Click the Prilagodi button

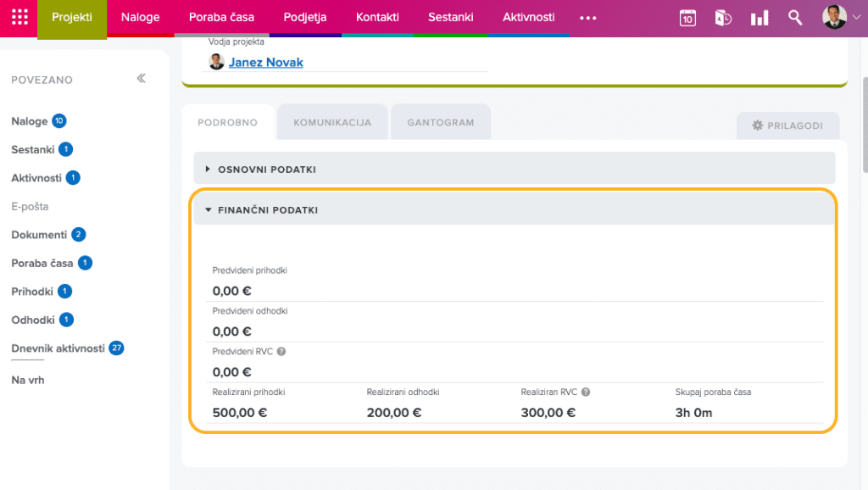pos(787,125)
